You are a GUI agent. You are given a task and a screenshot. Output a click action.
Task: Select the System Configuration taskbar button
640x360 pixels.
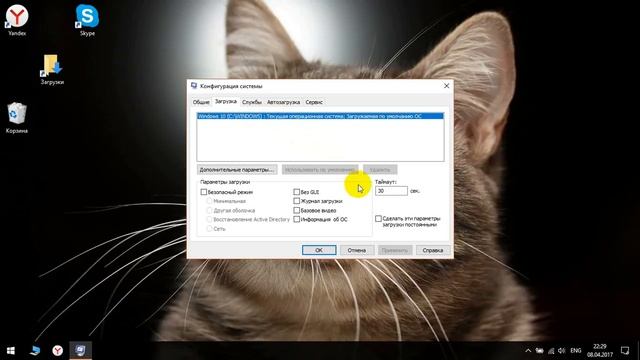pos(80,351)
